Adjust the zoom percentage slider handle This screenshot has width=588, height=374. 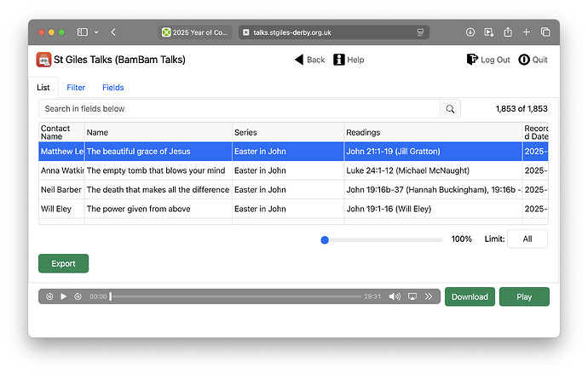(x=325, y=240)
